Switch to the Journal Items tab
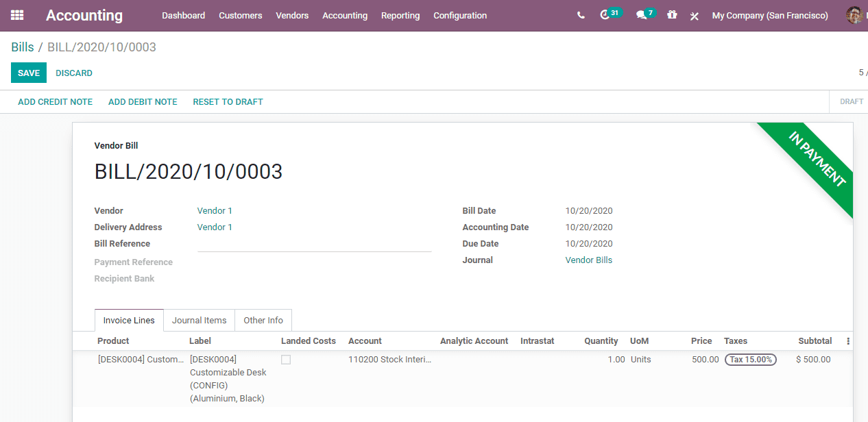 (199, 320)
